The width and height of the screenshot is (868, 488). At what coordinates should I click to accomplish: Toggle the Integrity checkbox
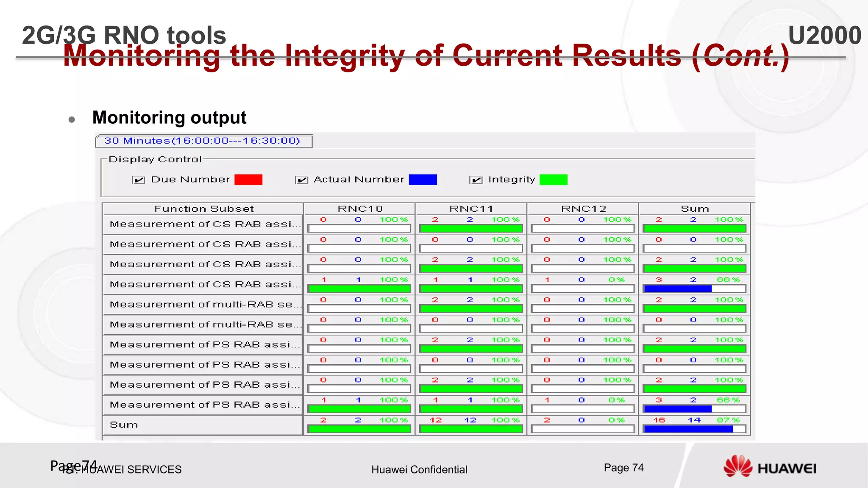(x=476, y=180)
